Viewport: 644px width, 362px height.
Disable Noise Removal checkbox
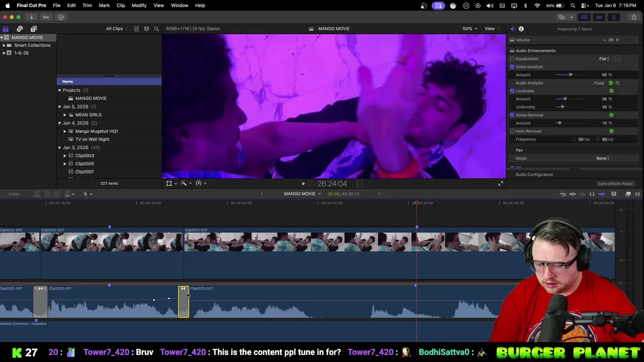click(512, 115)
